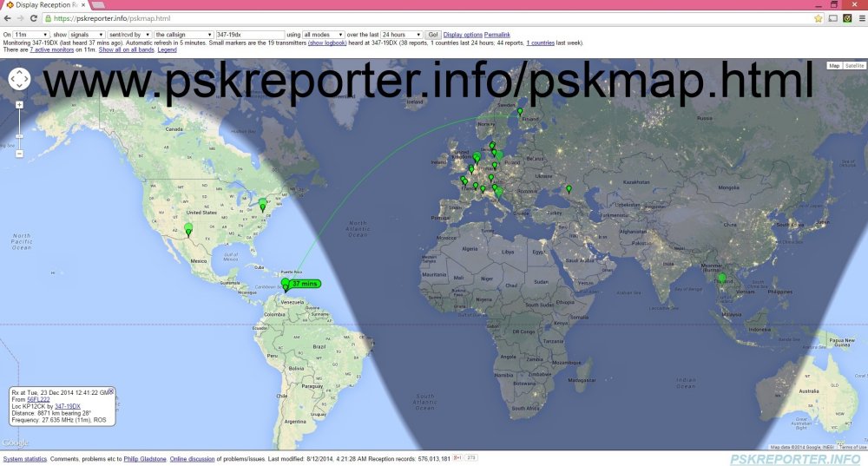Screen dimensions: 868x466
Task: Click the Go! button
Action: [433, 35]
